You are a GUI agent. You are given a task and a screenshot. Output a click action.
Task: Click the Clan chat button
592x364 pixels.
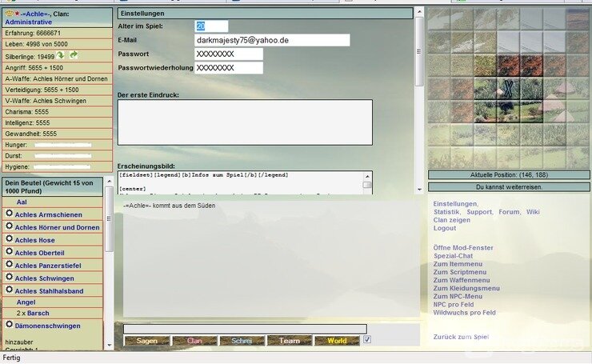coord(194,341)
